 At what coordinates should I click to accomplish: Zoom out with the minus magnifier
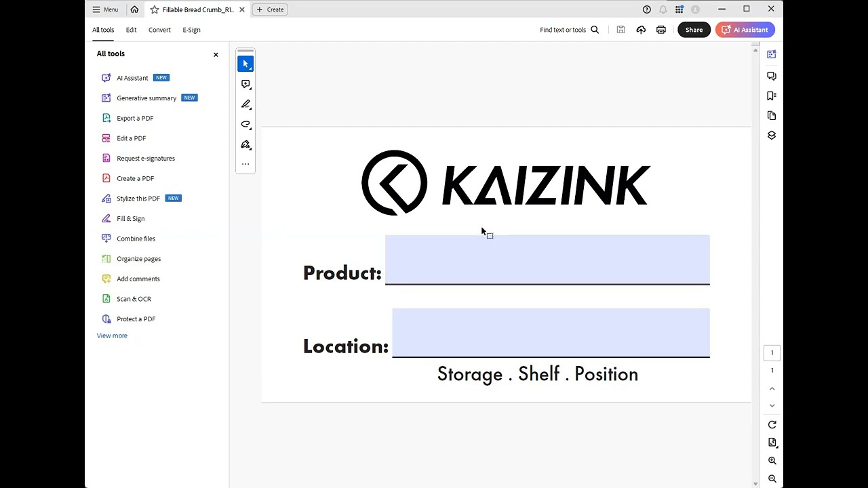pyautogui.click(x=772, y=479)
